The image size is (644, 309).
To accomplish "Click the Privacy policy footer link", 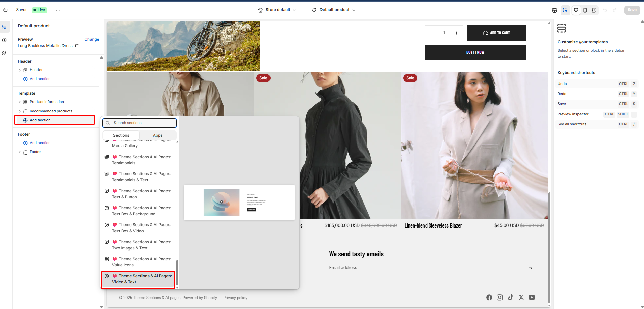I will [x=235, y=298].
